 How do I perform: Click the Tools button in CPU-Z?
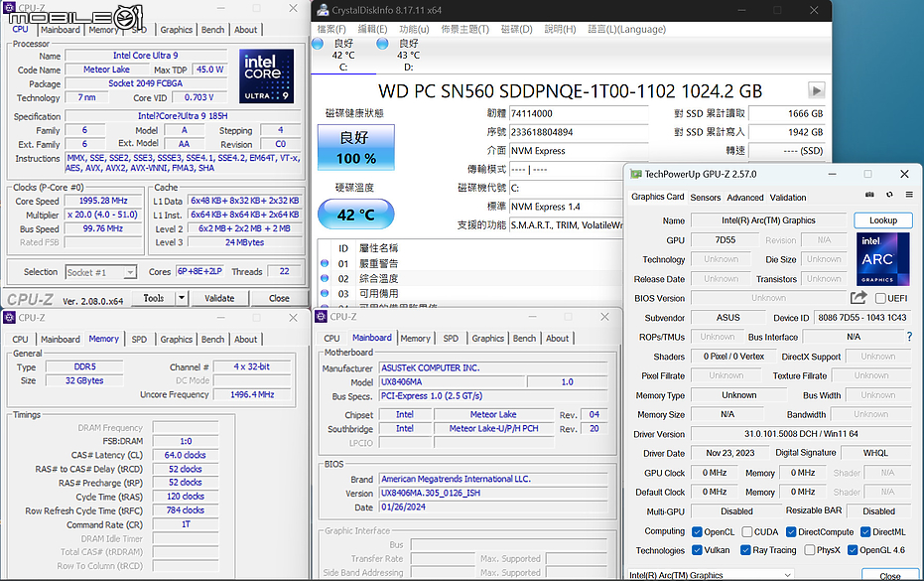point(153,298)
